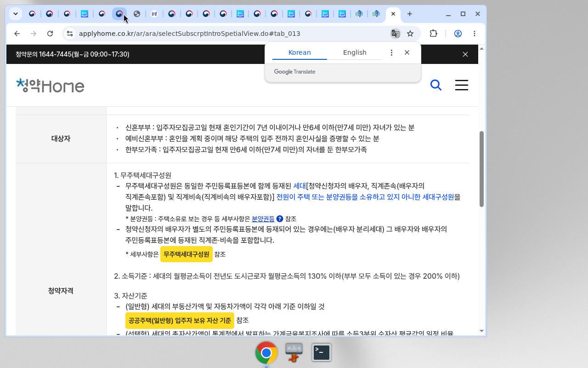Click the page vertical scrollbar thumb
The height and width of the screenshot is (368, 588).
481,169
